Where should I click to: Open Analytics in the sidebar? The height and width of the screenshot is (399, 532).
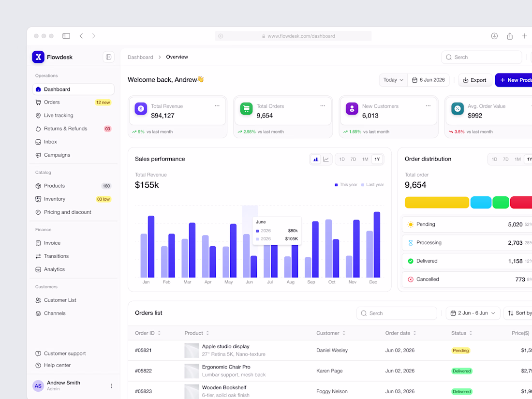[x=74, y=269]
